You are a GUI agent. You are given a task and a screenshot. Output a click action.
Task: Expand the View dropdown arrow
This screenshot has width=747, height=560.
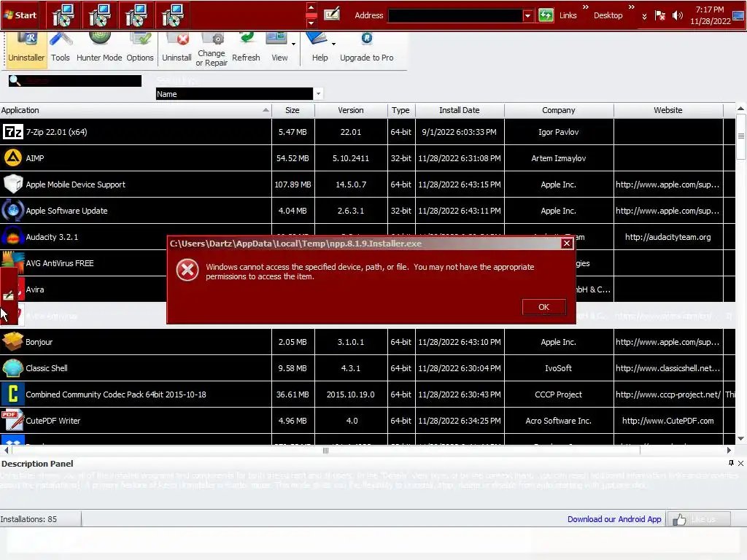click(293, 44)
